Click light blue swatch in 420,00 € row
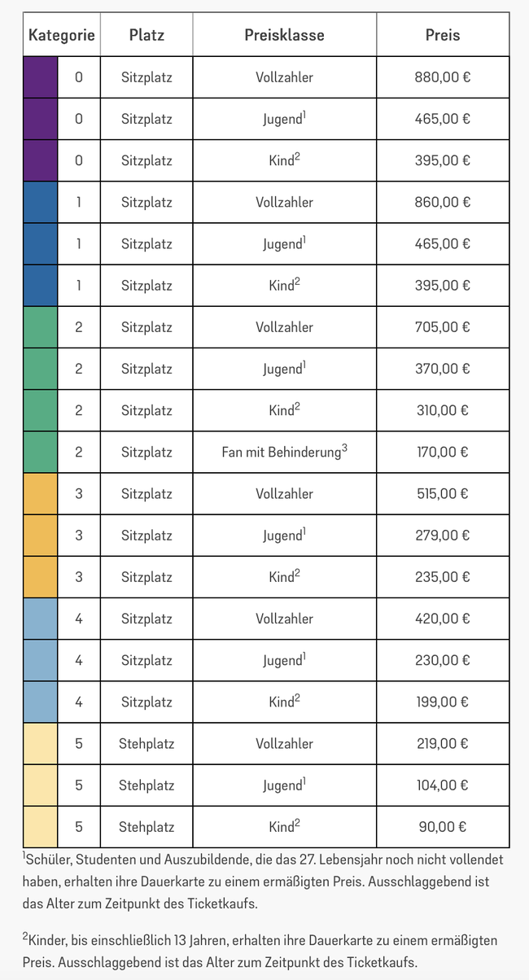The height and width of the screenshot is (980, 529). pyautogui.click(x=41, y=619)
